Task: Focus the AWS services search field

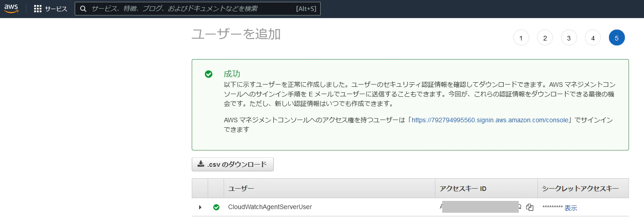Action: (198, 9)
